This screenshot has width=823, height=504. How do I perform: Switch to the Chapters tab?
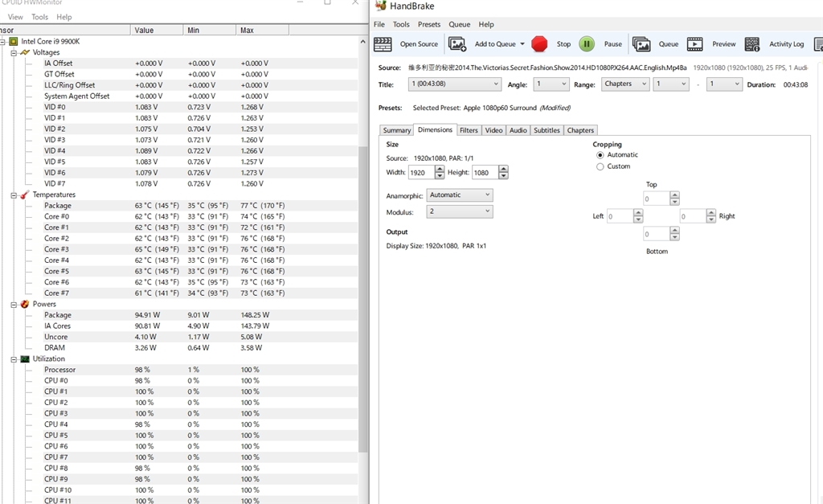click(x=580, y=130)
